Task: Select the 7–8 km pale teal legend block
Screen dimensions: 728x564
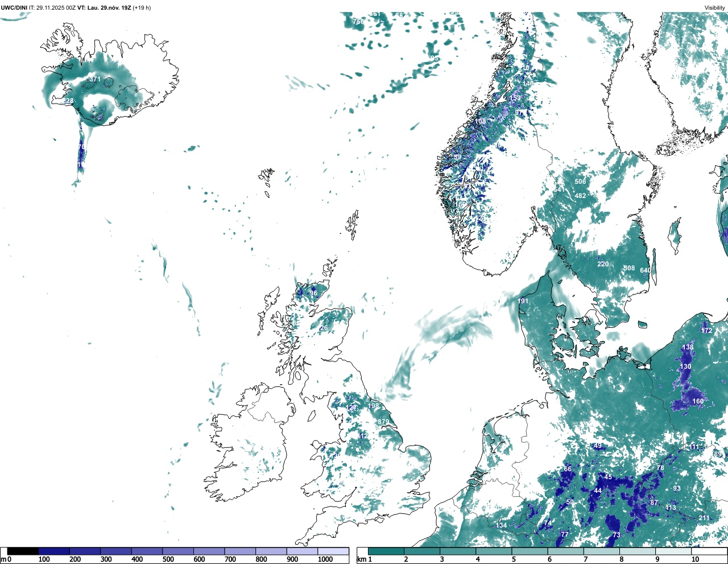Action: coord(601,551)
